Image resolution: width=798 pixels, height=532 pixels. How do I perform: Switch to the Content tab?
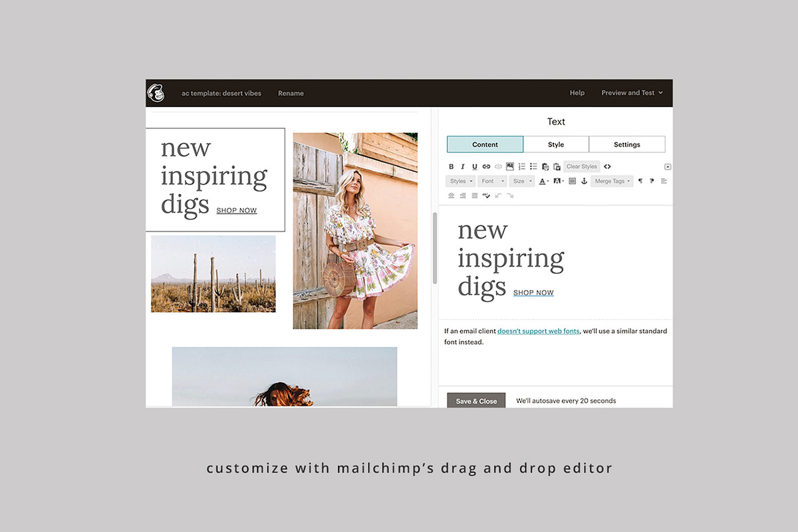pyautogui.click(x=485, y=144)
